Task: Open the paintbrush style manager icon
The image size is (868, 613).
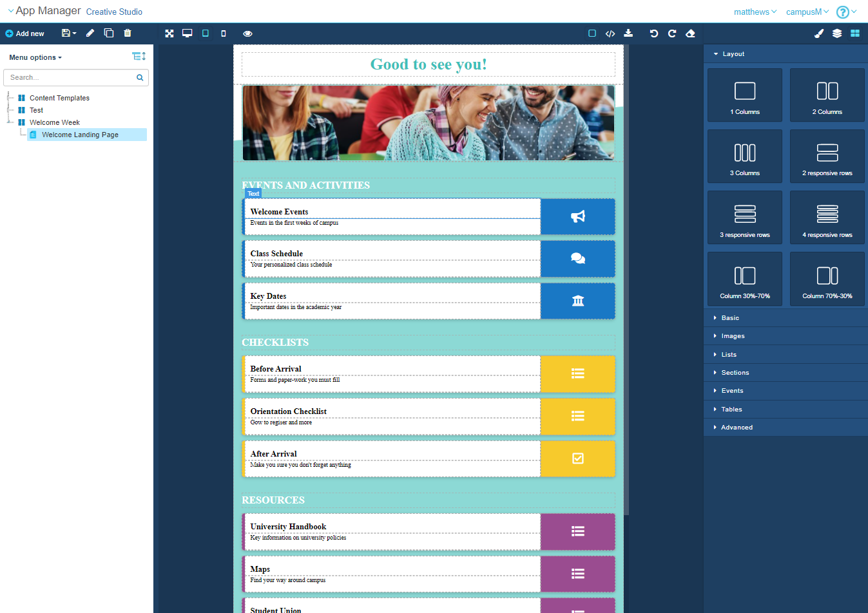Action: pyautogui.click(x=819, y=33)
